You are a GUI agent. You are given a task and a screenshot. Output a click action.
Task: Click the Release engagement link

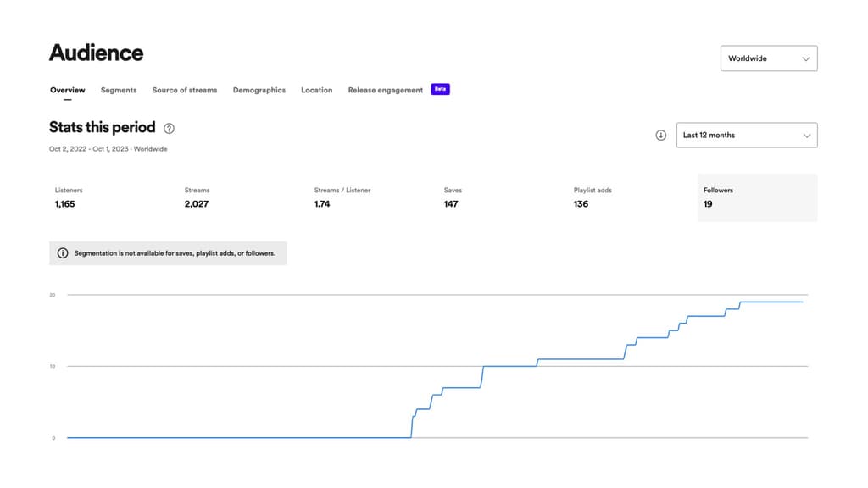coord(385,90)
